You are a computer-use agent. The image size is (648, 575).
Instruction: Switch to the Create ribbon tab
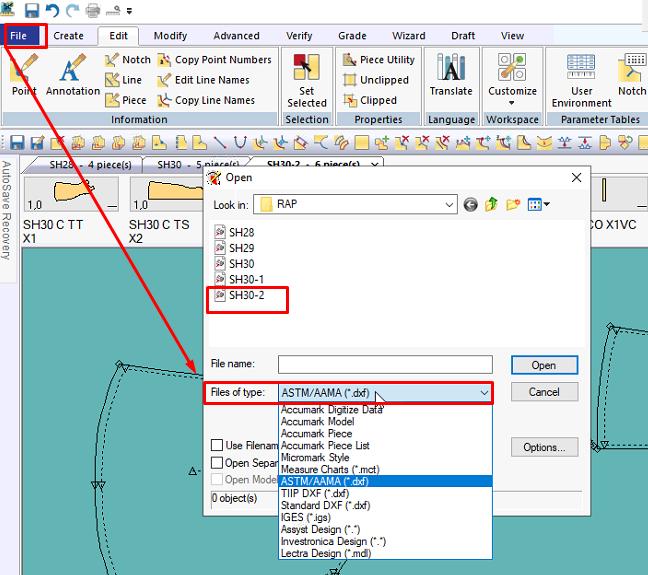[68, 36]
